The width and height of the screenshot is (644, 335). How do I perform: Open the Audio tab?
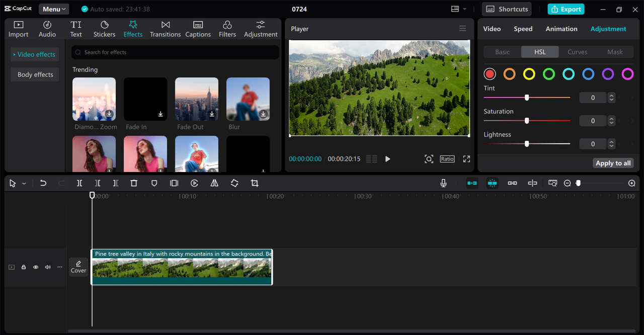[x=47, y=29]
